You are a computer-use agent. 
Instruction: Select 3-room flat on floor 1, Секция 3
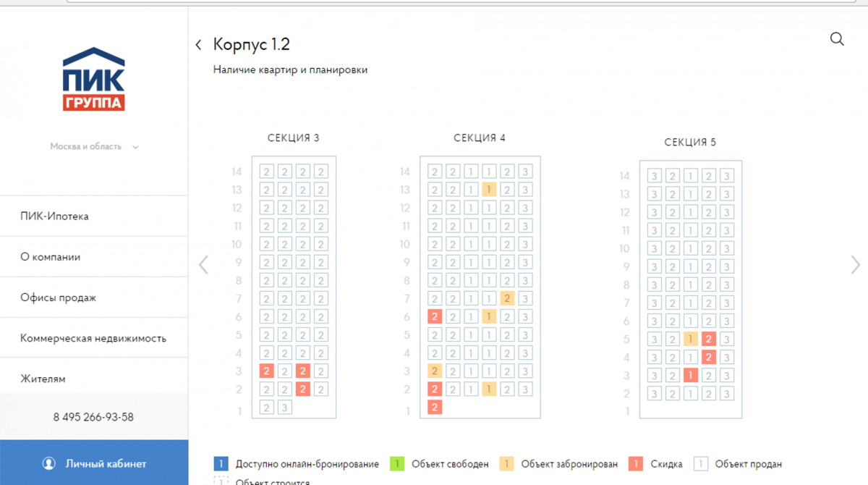285,408
